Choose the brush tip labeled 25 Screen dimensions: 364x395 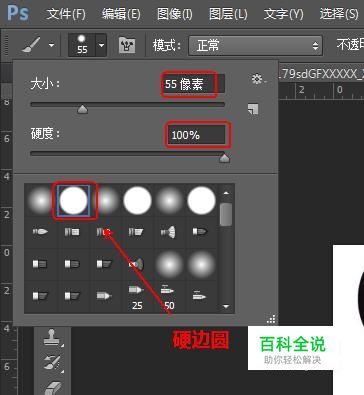tap(136, 297)
